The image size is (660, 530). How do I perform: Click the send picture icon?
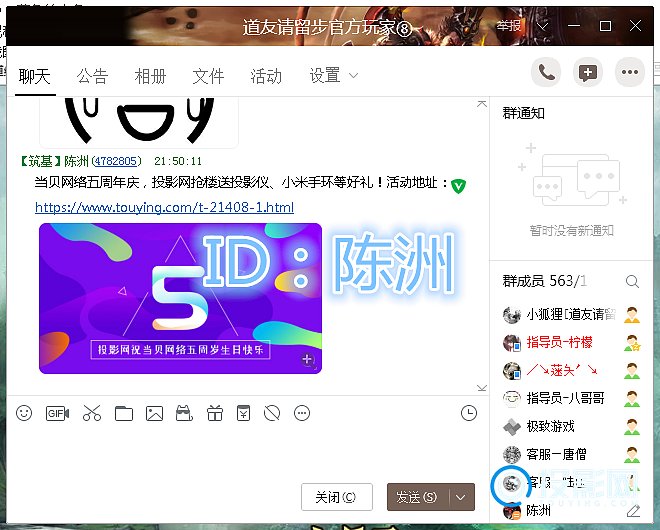[x=154, y=413]
